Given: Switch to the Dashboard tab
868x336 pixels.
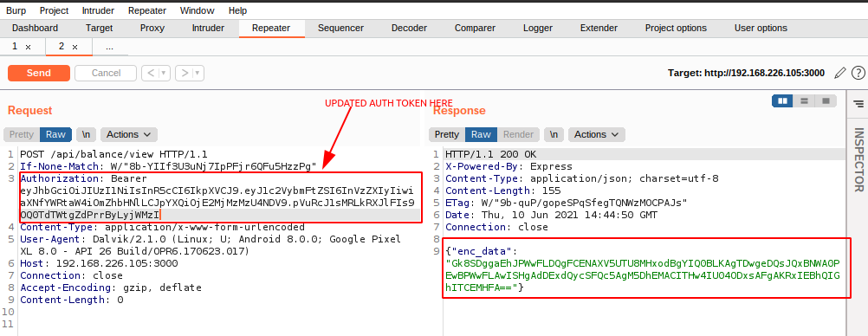Looking at the screenshot, I should coord(35,29).
